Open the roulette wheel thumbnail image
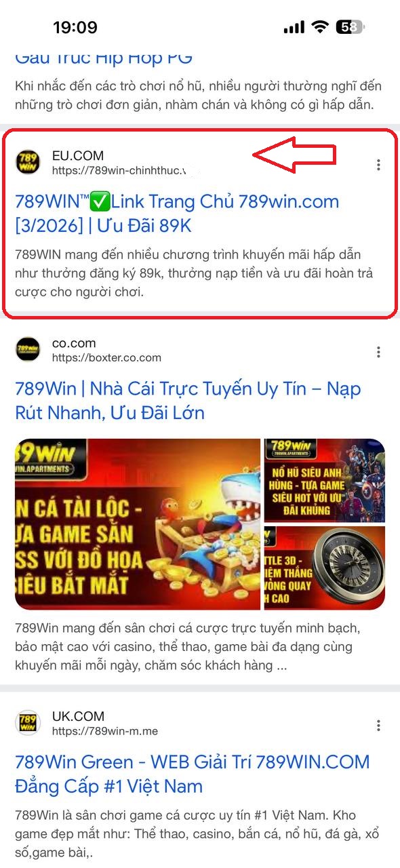Viewport: 400px width, 868px height. (x=325, y=568)
